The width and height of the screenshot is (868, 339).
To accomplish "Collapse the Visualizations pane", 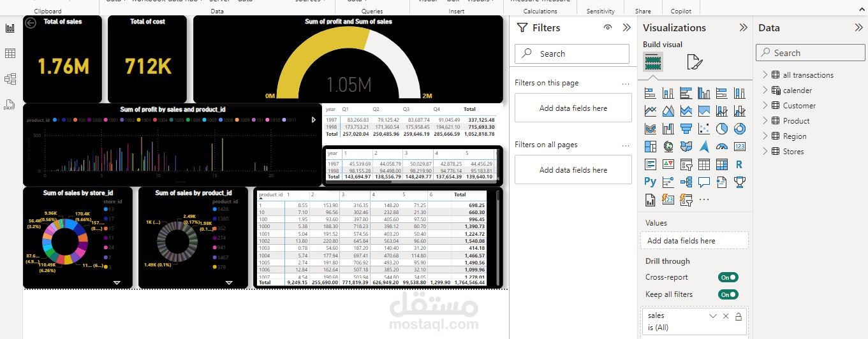I will click(x=743, y=27).
